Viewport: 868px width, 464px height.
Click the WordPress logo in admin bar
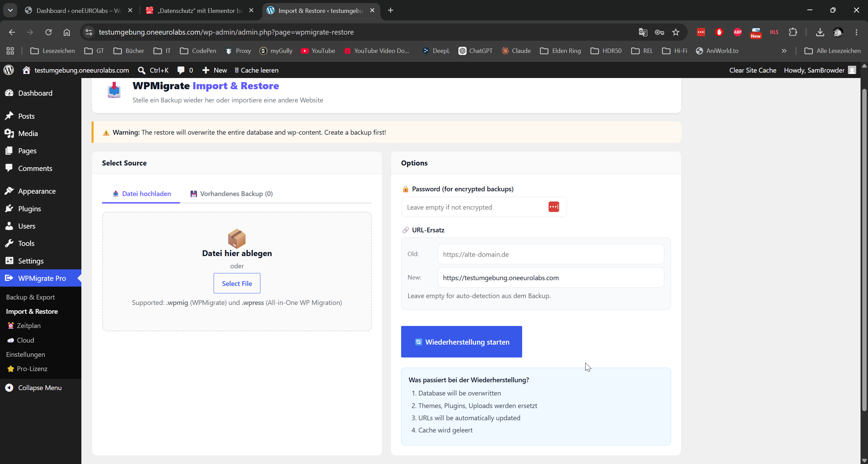(x=9, y=70)
